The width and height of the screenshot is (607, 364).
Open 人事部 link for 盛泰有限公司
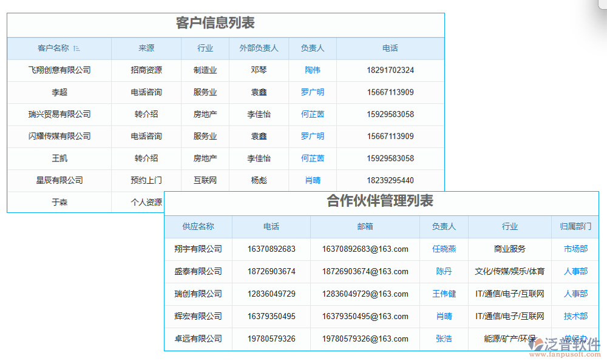pos(574,271)
